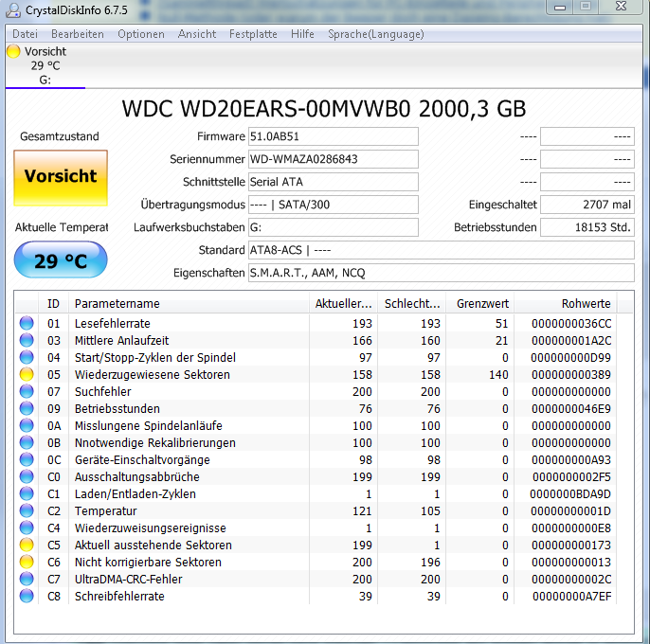This screenshot has width=650, height=644.
Task: Click the CrystalDiskInfo title bar icon
Action: (x=13, y=10)
